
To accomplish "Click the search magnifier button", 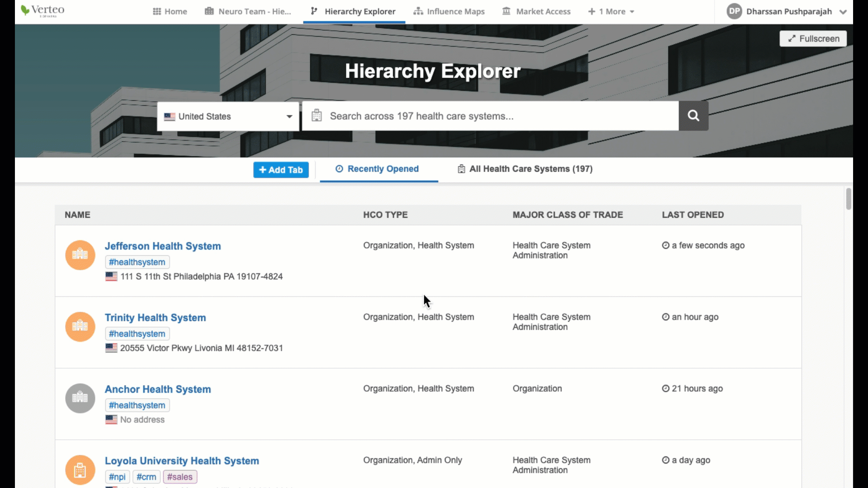I will pos(693,116).
